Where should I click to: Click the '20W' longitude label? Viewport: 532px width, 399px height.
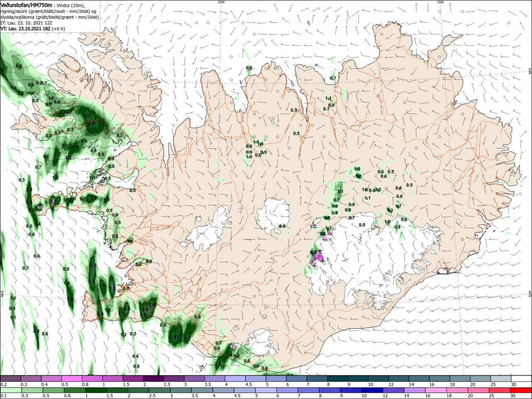tap(221, 2)
